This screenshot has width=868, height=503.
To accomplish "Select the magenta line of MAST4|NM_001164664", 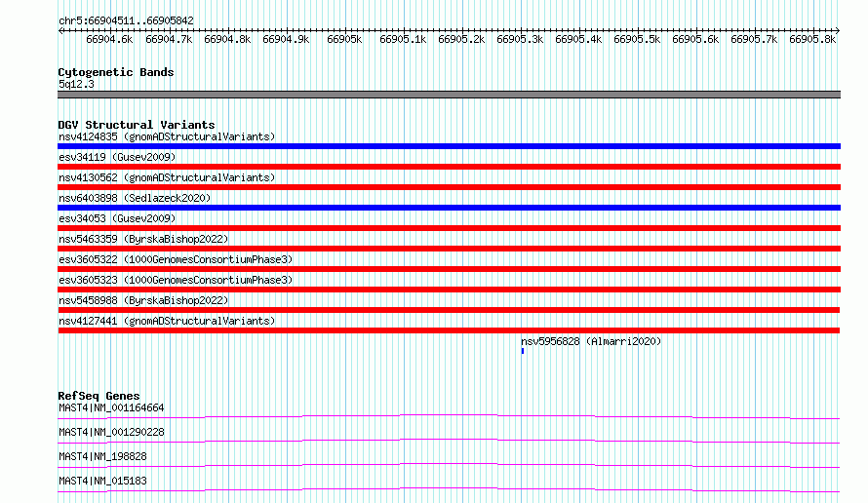I will click(x=449, y=416).
